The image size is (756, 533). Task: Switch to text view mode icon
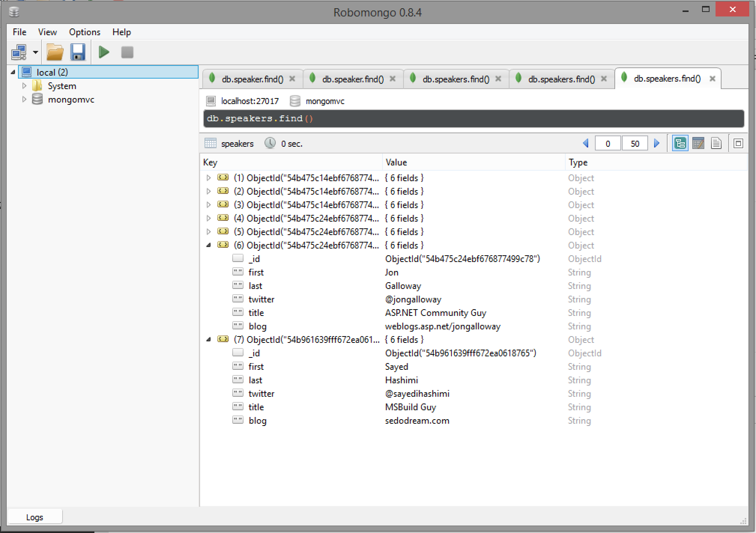coord(716,143)
